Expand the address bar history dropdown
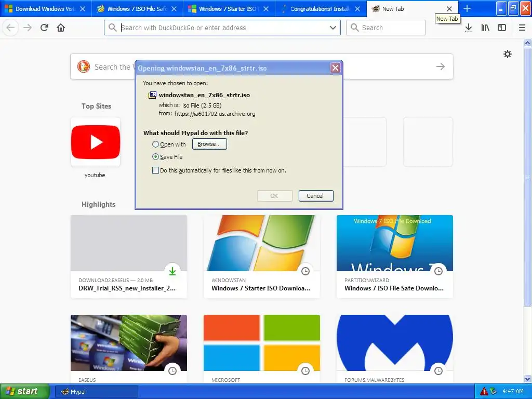Viewport: 532px width, 399px height. (333, 28)
